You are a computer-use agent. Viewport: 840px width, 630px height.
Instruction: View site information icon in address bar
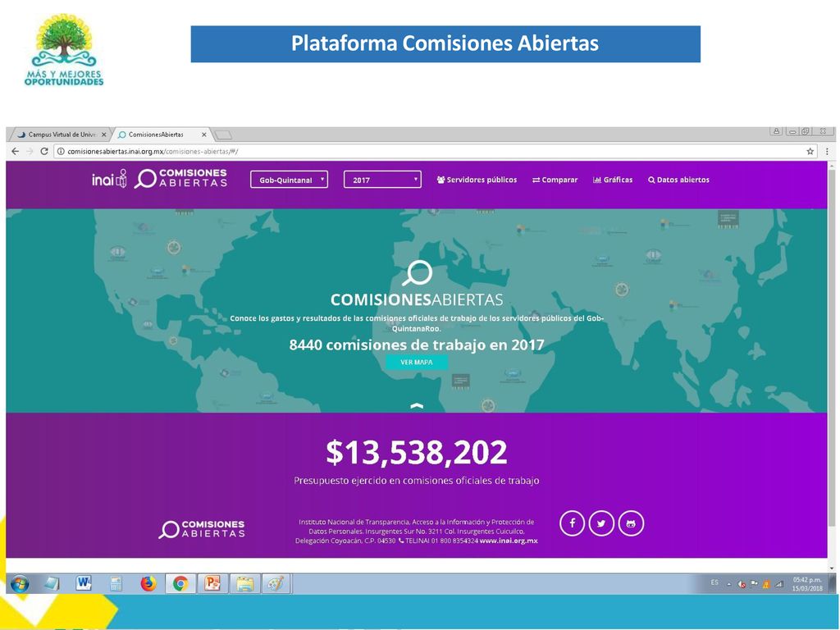tap(61, 152)
